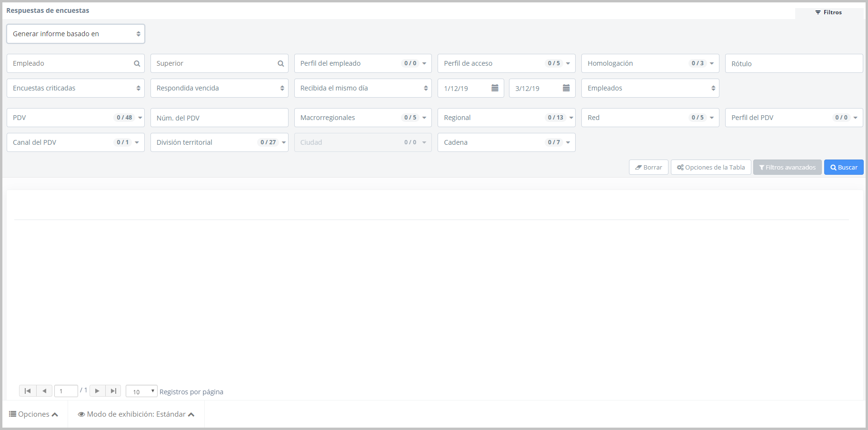This screenshot has width=868, height=430.
Task: Jump to the last page of results
Action: tap(113, 391)
